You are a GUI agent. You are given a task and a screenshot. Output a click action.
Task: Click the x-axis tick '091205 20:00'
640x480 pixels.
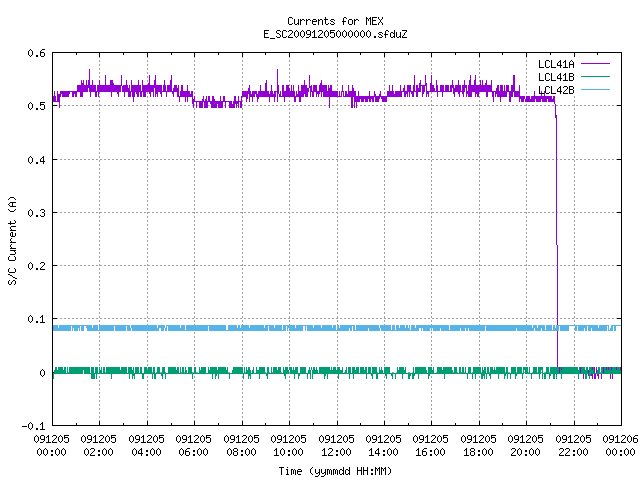(x=525, y=446)
